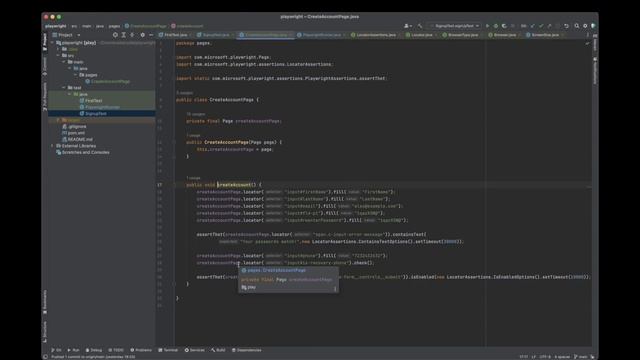Click the JetBrains Toolbox icon at far top right
640x360 pixels.
pyautogui.click(x=593, y=26)
